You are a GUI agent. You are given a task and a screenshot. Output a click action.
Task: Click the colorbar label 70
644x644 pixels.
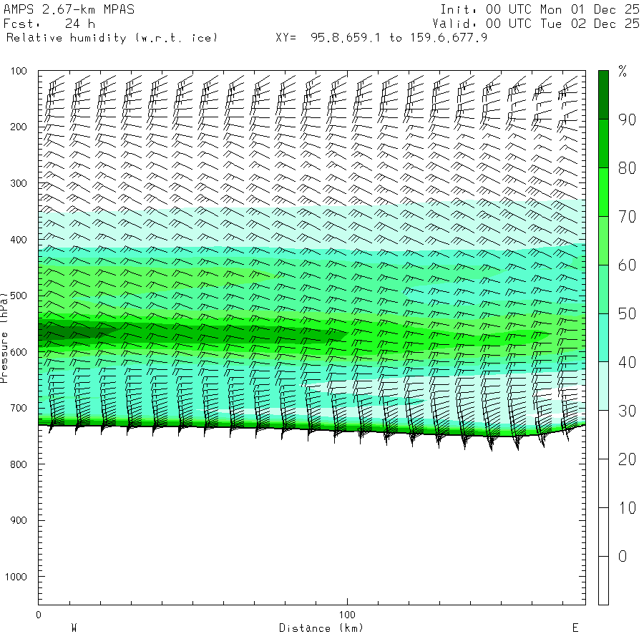[x=627, y=216]
